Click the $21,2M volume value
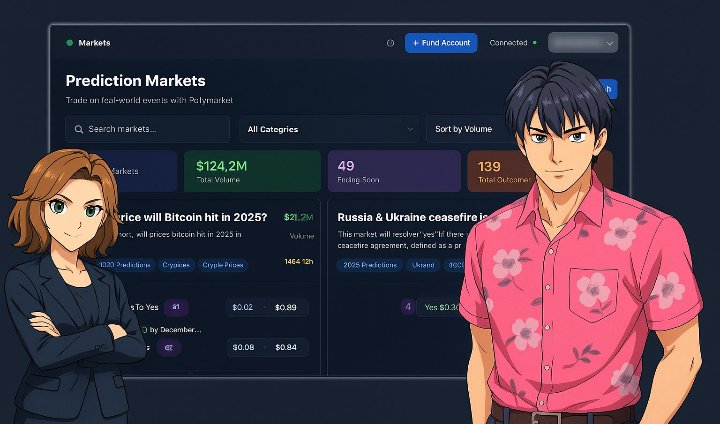This screenshot has height=424, width=720. [298, 217]
